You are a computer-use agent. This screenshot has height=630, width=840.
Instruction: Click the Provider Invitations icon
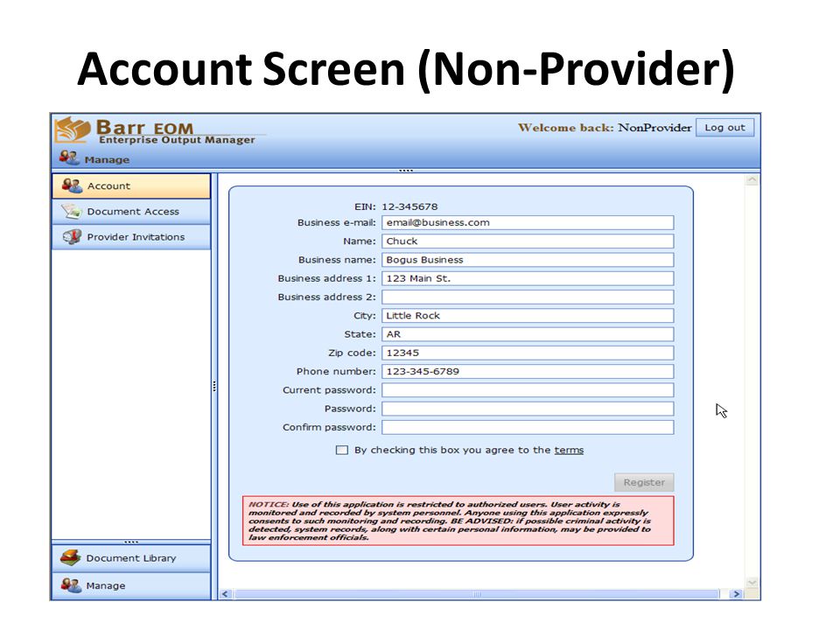click(x=72, y=236)
